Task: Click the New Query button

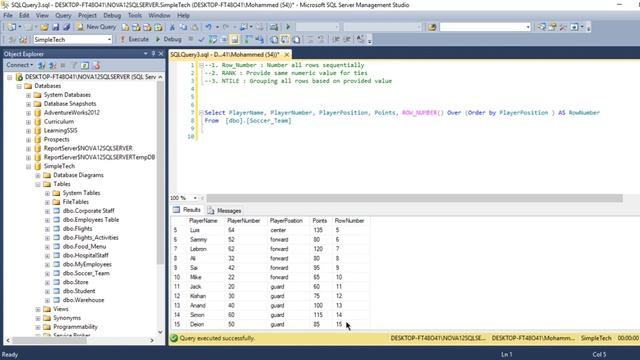Action: click(96, 27)
